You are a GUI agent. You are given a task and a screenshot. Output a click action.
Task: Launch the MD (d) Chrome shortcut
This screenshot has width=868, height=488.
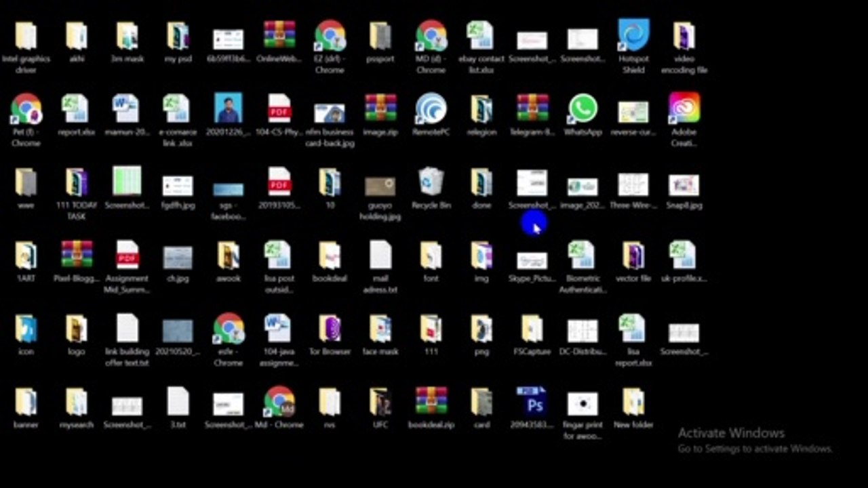coord(431,36)
